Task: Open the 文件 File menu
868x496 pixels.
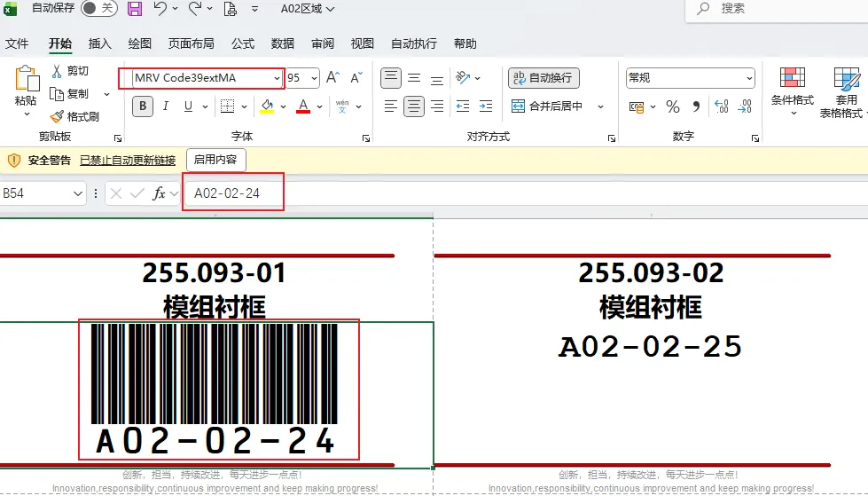Action: tap(17, 43)
